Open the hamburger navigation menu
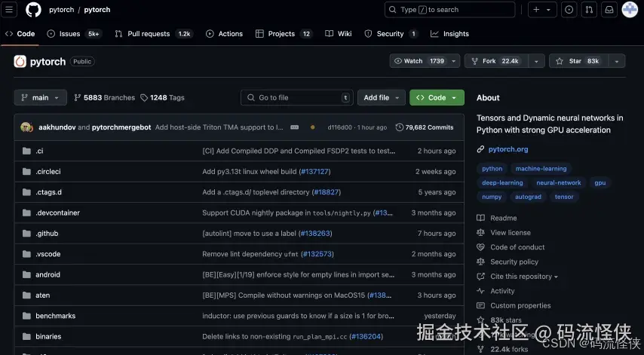Image resolution: width=644 pixels, height=355 pixels. pyautogui.click(x=9, y=10)
